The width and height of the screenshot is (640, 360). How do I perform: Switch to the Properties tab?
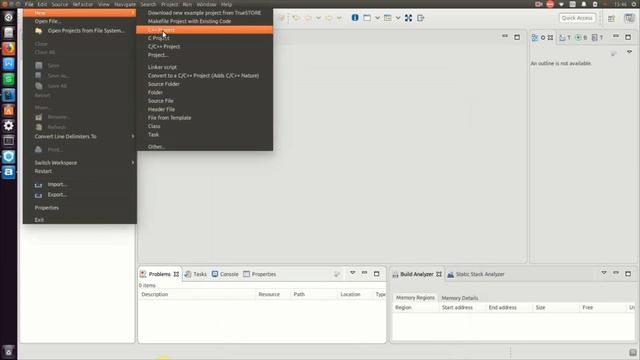tap(260, 274)
